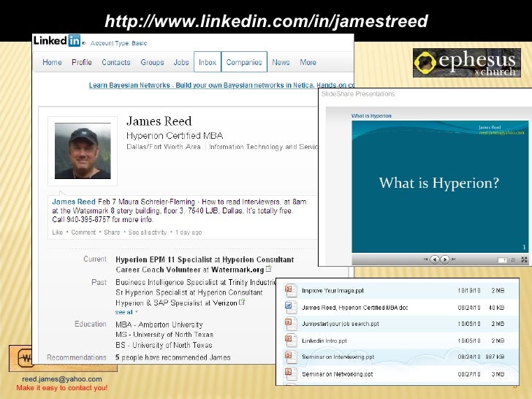
Task: Open Jumpstart your job search.ppt
Action: point(341,324)
